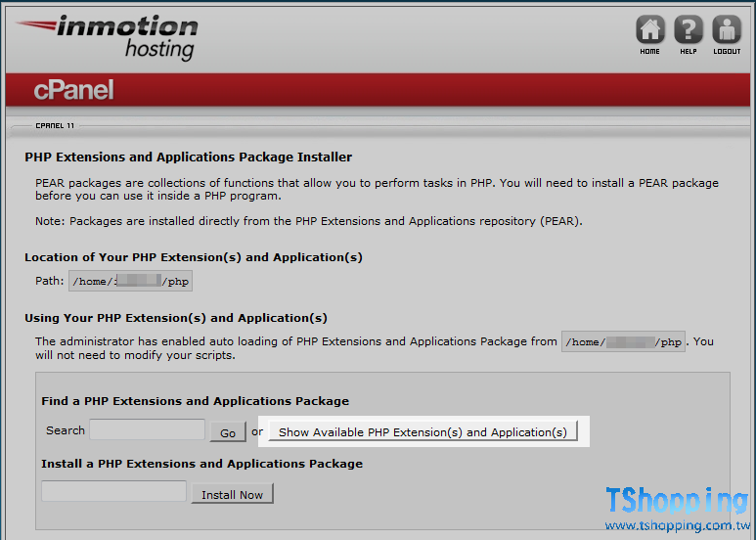756x540 pixels.
Task: Click the php path box in auto loading sentence
Action: (x=623, y=342)
